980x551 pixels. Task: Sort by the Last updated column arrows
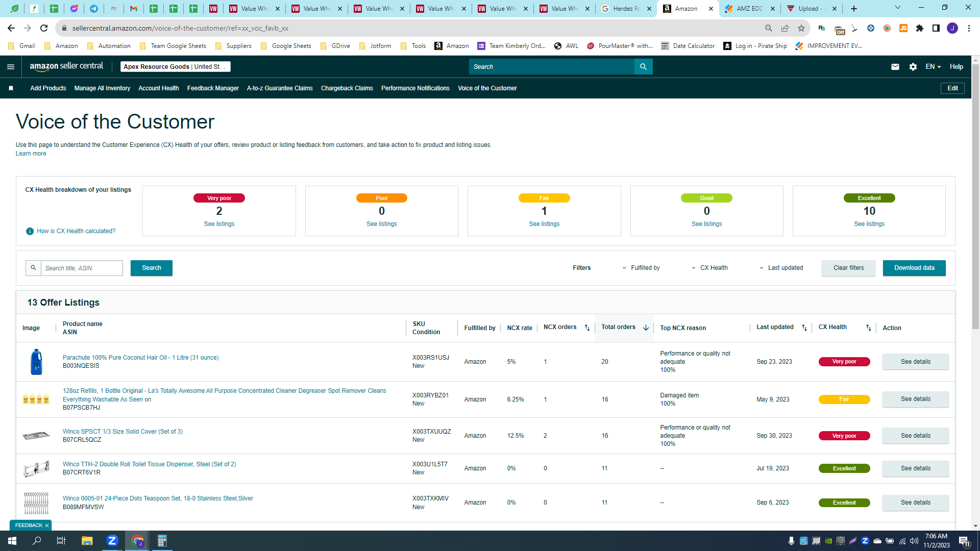[x=804, y=328]
